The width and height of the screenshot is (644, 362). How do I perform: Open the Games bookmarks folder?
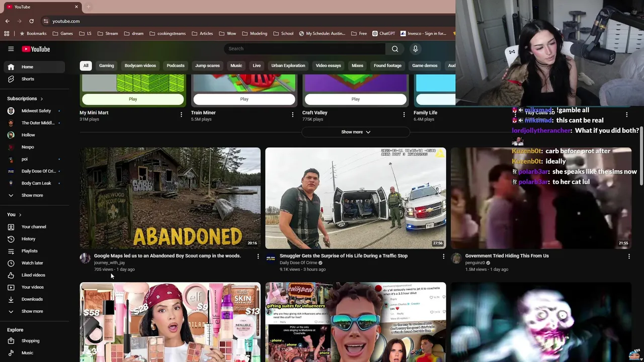(63, 34)
